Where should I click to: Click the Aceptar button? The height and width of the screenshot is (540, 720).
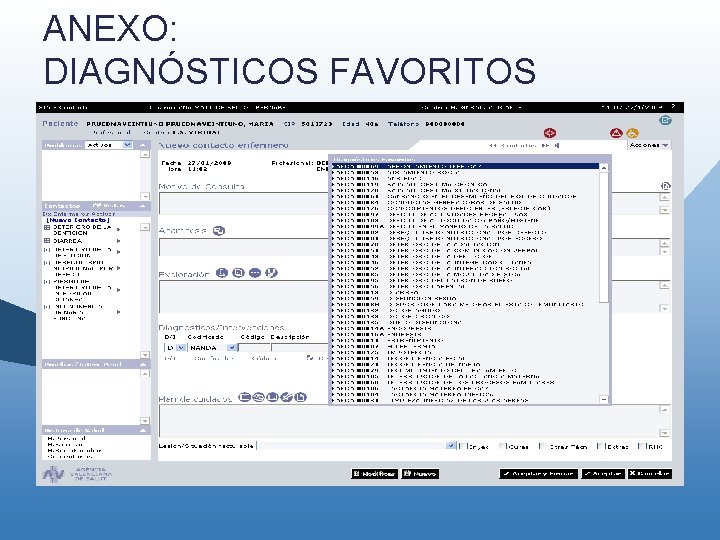pyautogui.click(x=602, y=473)
